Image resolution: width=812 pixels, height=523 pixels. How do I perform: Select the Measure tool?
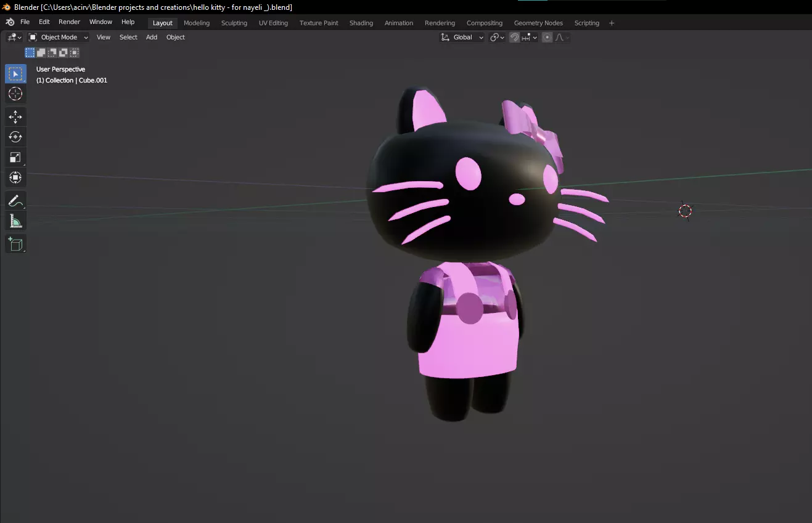pos(15,221)
